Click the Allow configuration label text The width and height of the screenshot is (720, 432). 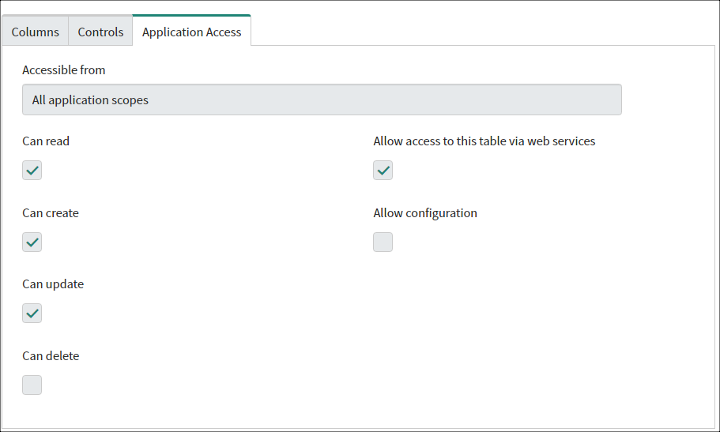tap(425, 213)
